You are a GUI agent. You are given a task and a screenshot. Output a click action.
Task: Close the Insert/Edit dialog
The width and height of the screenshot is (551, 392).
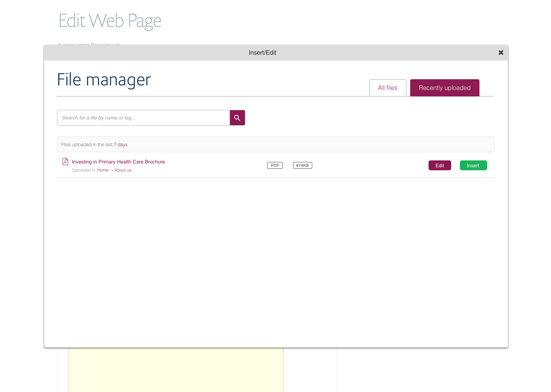coord(500,53)
